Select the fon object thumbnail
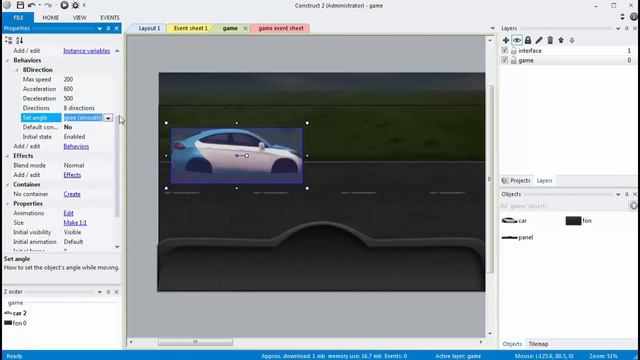Image resolution: width=640 pixels, height=360 pixels. [573, 221]
